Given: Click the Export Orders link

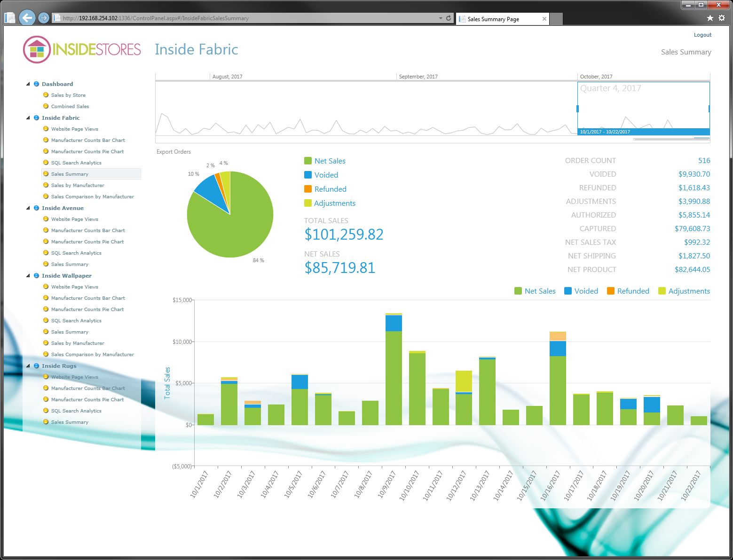Looking at the screenshot, I should (x=173, y=152).
